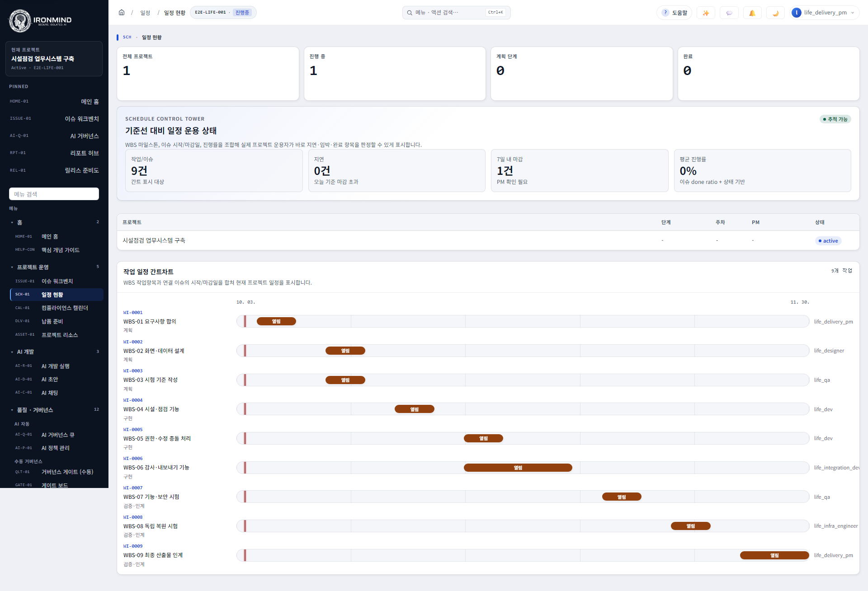Viewport: 868px width, 591px height.
Task: Click the active status badge
Action: click(x=828, y=241)
